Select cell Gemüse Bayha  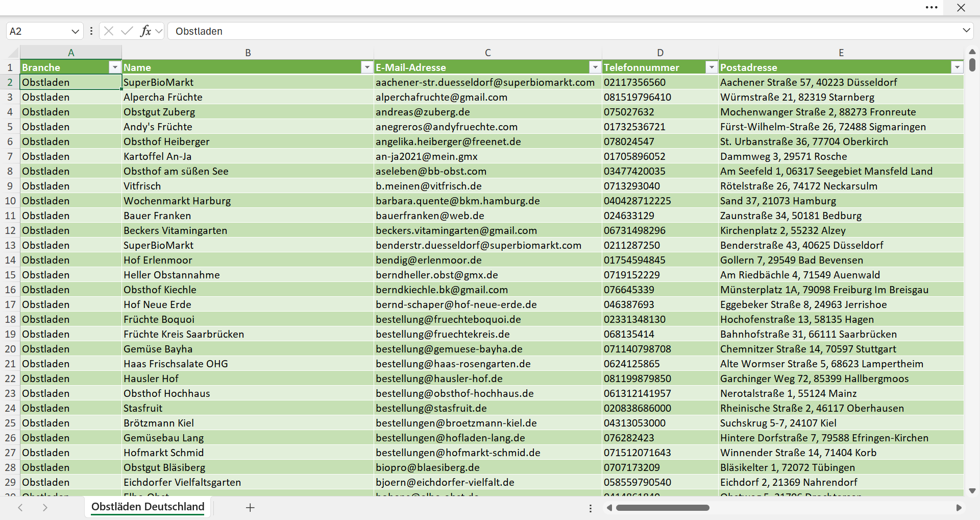(248, 349)
